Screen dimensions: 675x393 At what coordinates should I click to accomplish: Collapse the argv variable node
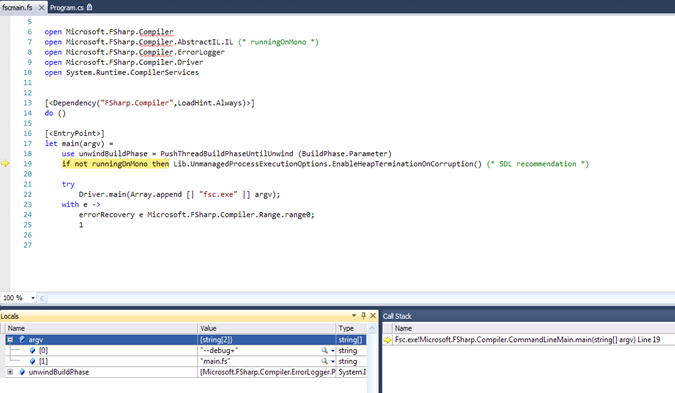point(10,340)
